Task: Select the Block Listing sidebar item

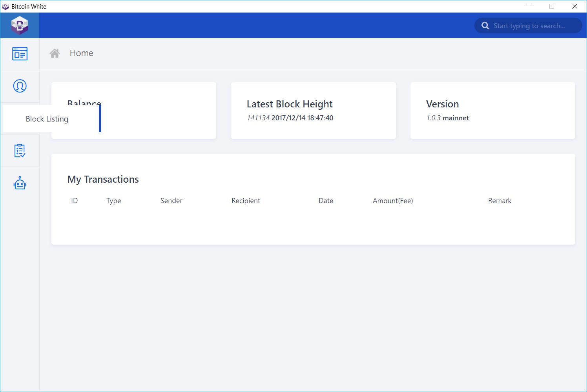Action: coord(52,119)
